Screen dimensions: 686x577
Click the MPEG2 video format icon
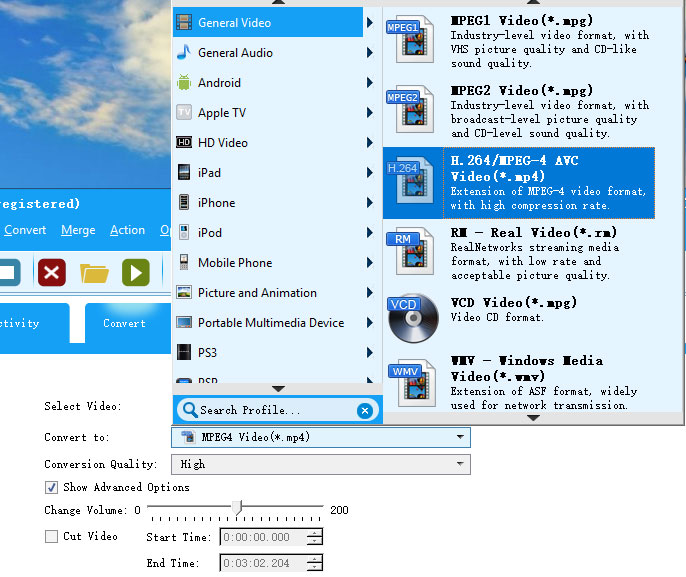[411, 109]
